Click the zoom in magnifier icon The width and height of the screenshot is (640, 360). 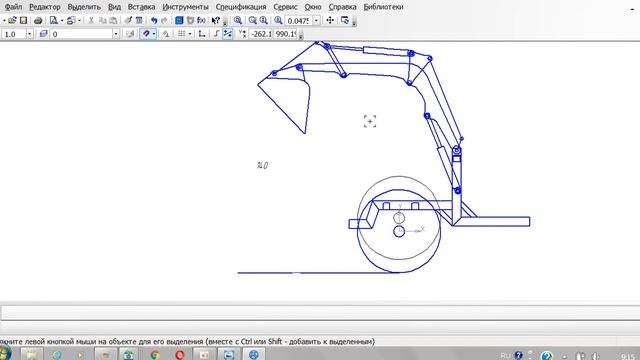(253, 20)
